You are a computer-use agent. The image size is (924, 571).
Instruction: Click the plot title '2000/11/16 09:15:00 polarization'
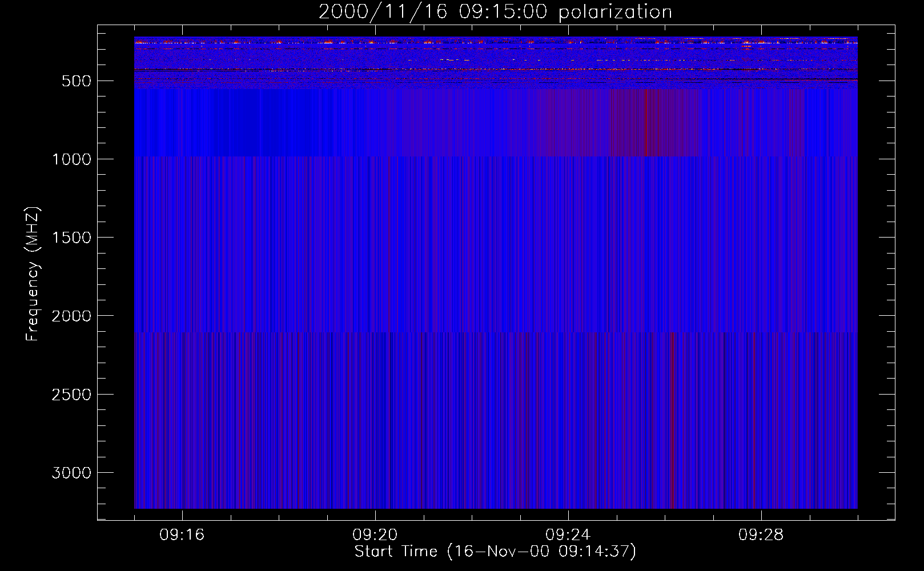[495, 12]
